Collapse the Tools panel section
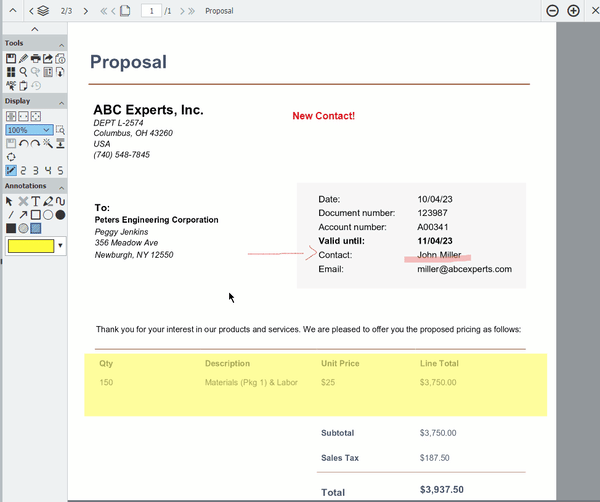Viewport: 600px width, 502px height. [60, 44]
